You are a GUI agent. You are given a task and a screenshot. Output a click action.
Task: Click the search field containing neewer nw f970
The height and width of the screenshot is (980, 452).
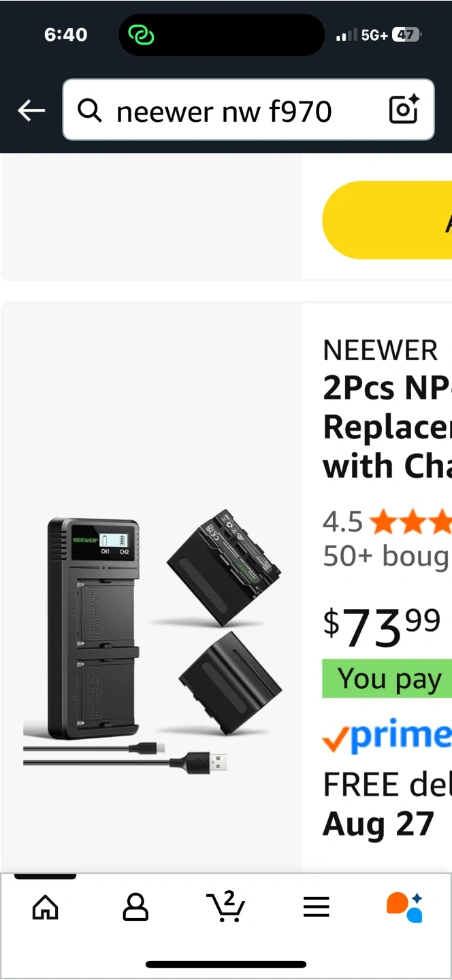click(248, 110)
